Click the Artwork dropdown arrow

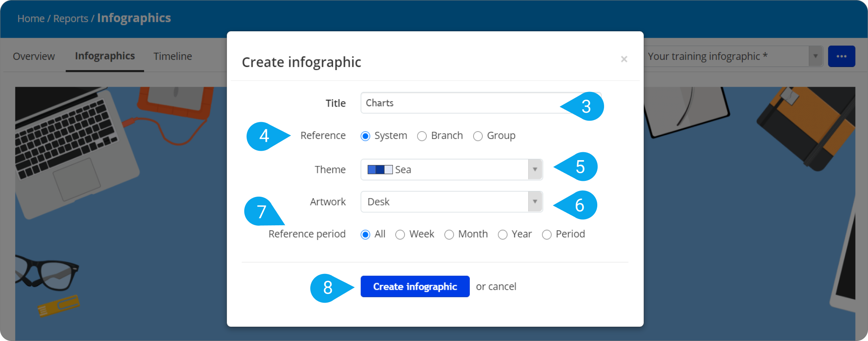535,202
